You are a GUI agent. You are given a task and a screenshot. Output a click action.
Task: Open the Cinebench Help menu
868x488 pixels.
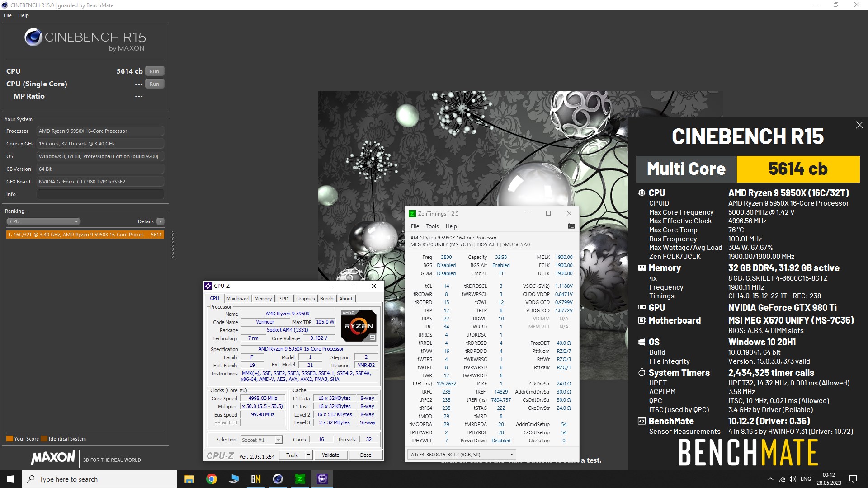[24, 15]
